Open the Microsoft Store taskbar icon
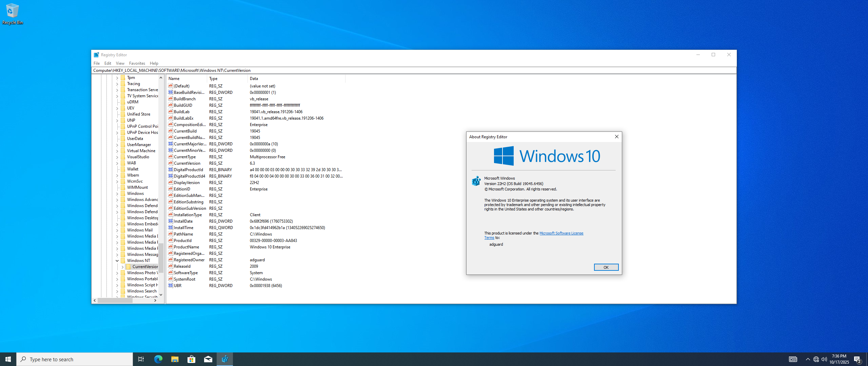Screen dimensions: 868x366 coord(191,359)
